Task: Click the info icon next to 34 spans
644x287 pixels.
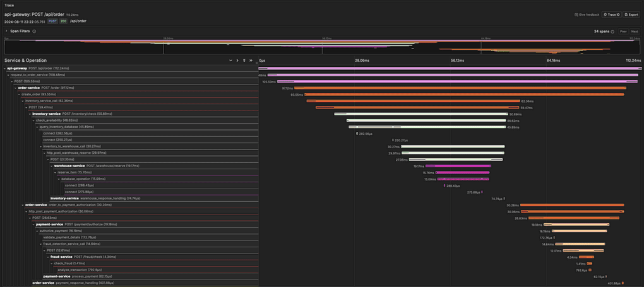Action: click(x=612, y=32)
